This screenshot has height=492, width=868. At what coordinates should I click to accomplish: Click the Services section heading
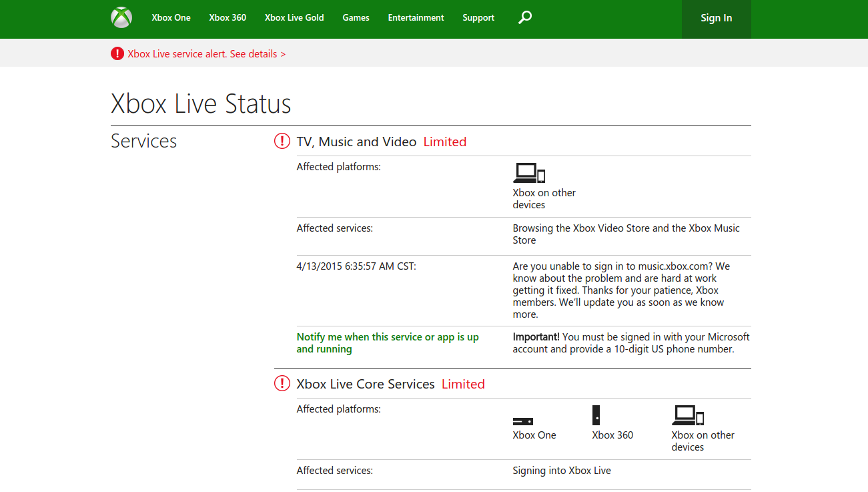click(143, 141)
